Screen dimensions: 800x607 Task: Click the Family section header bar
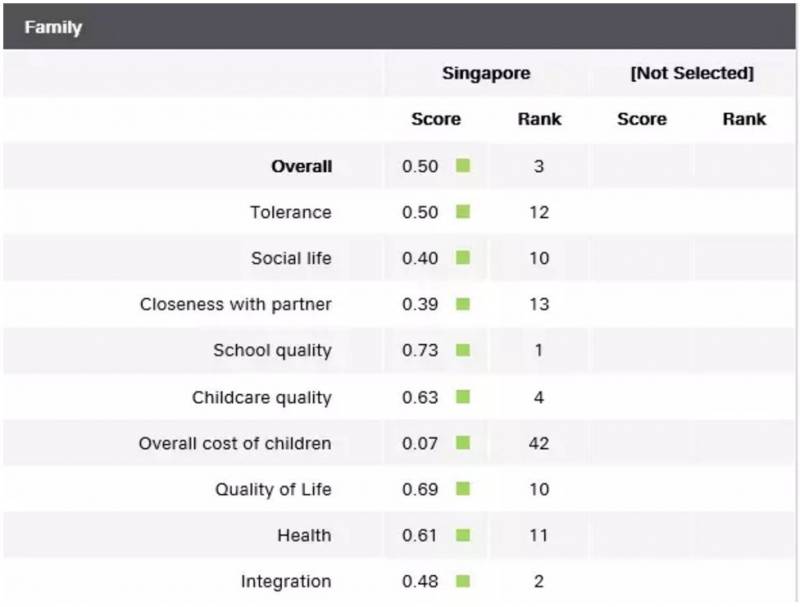[x=400, y=27]
